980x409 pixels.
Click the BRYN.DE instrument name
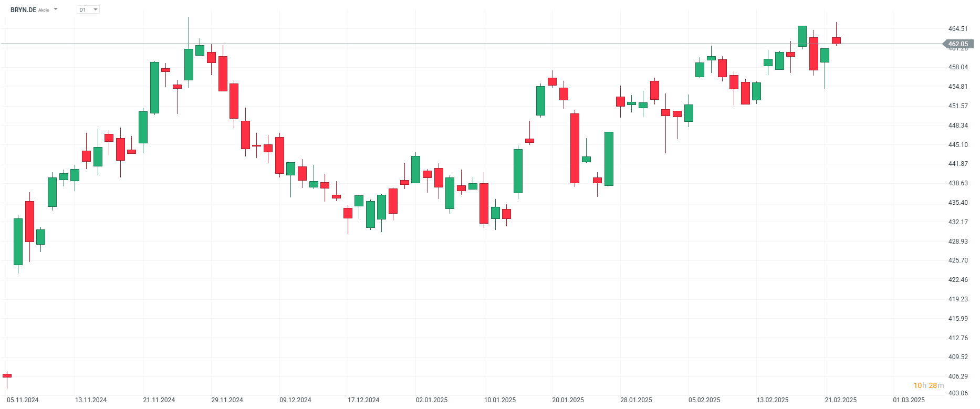pyautogui.click(x=23, y=10)
